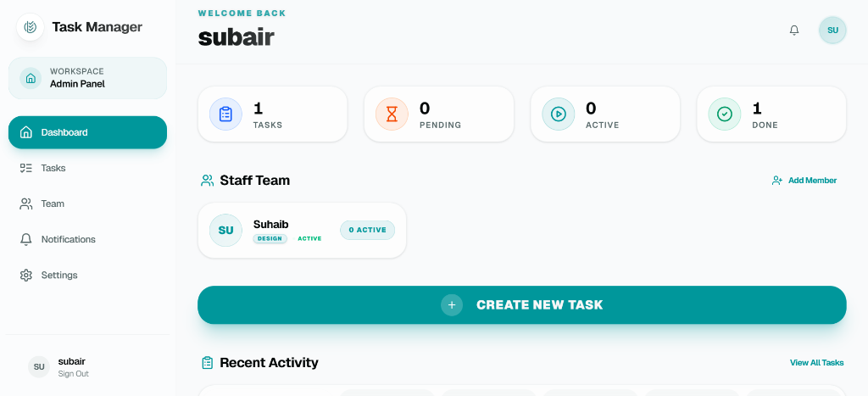
Task: Click the View All Tasks link
Action: [816, 363]
